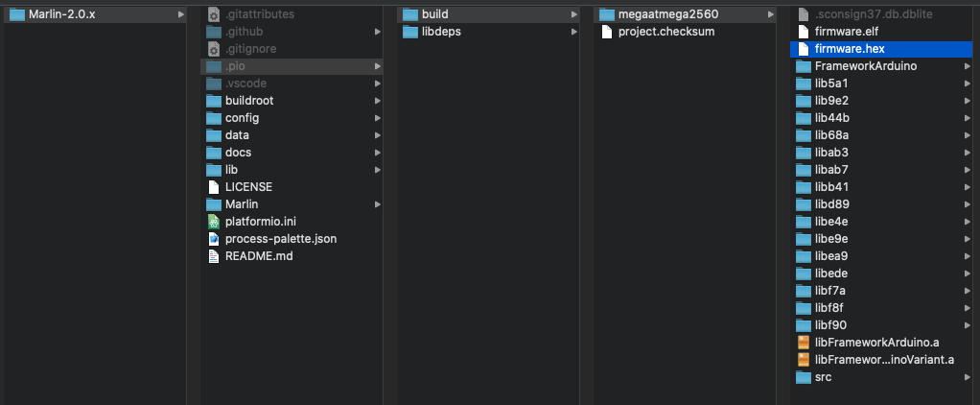Expand the src folder arrow
This screenshot has height=405, width=980.
pyautogui.click(x=968, y=377)
